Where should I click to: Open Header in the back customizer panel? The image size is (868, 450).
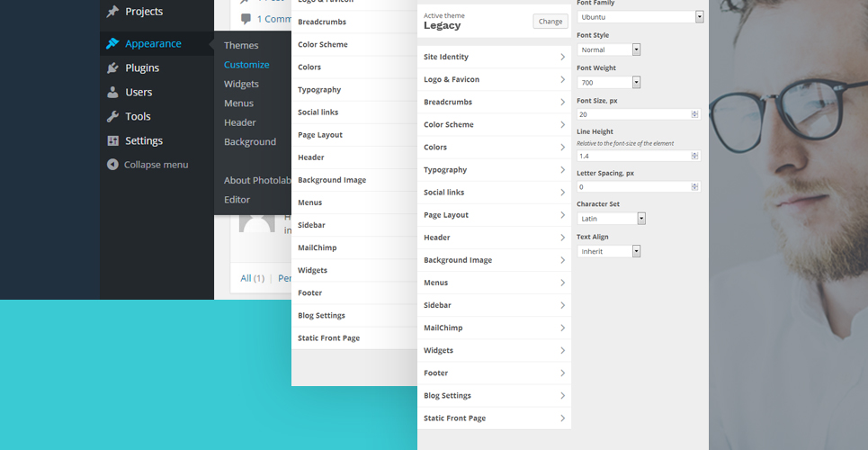click(x=354, y=157)
